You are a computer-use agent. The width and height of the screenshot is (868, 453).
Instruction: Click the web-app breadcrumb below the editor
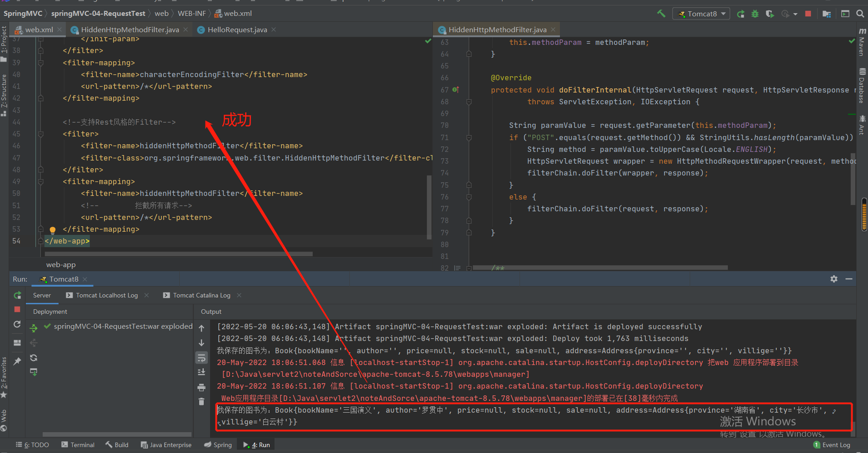(61, 265)
